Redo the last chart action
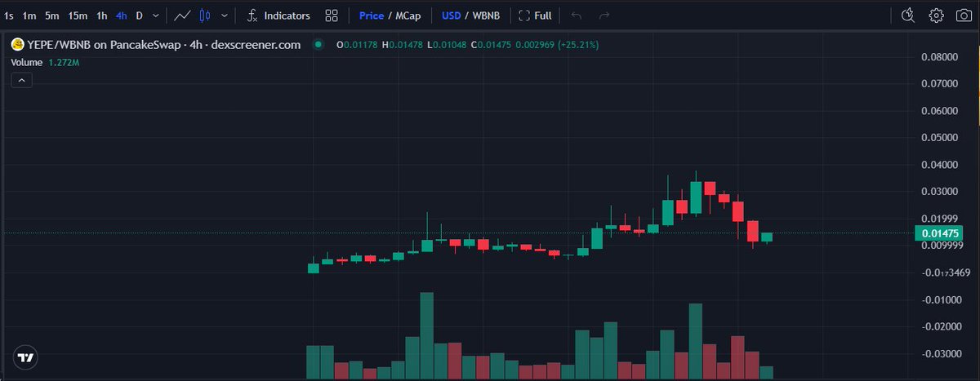This screenshot has width=980, height=381. [604, 16]
